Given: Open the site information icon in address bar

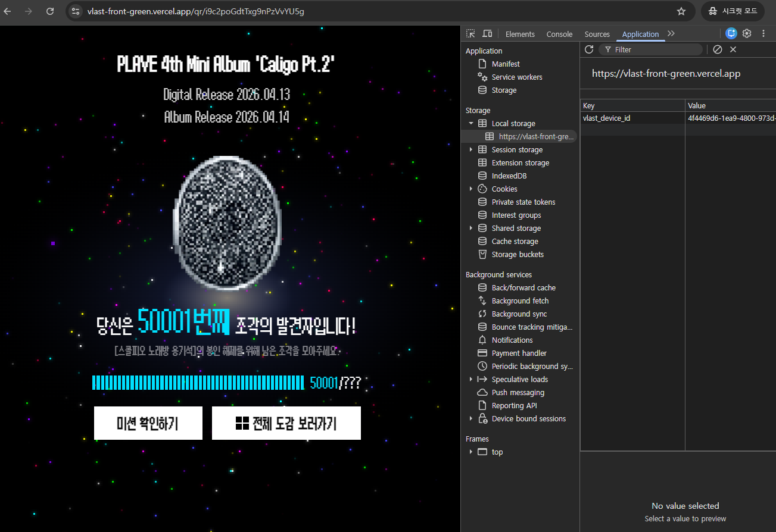Looking at the screenshot, I should click(x=75, y=11).
